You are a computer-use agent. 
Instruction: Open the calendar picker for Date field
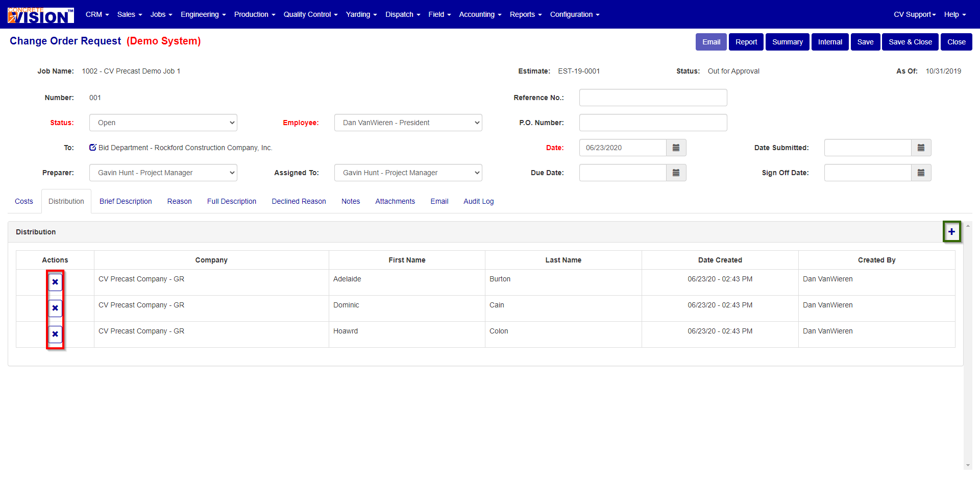pyautogui.click(x=676, y=148)
